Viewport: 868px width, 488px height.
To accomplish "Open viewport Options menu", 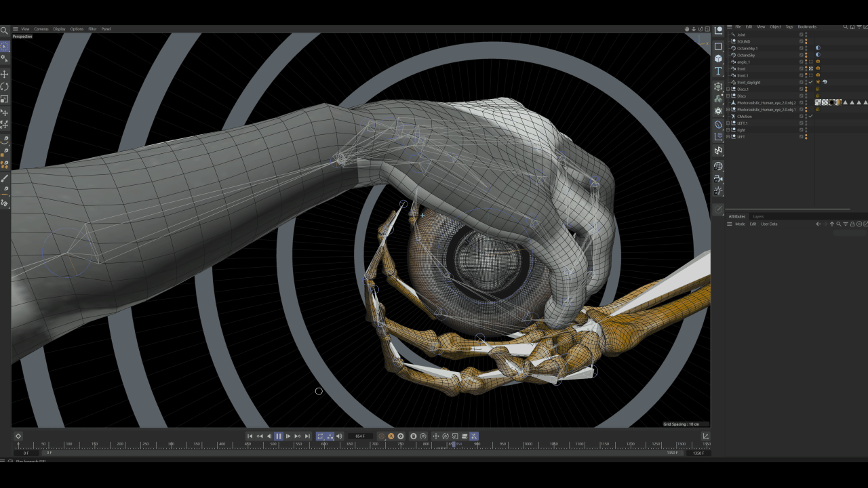I will 77,29.
